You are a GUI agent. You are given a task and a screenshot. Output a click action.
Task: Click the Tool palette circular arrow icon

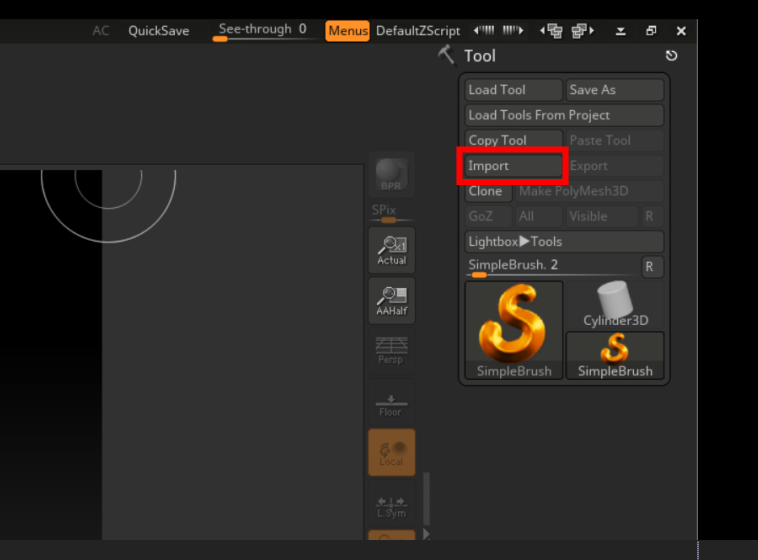point(671,56)
